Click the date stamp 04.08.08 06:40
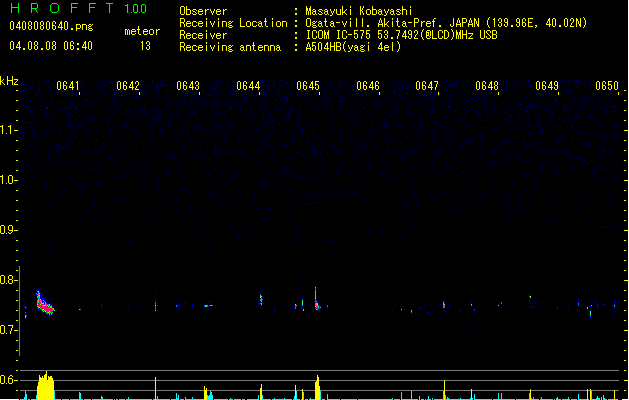The width and height of the screenshot is (629, 400). (x=51, y=46)
